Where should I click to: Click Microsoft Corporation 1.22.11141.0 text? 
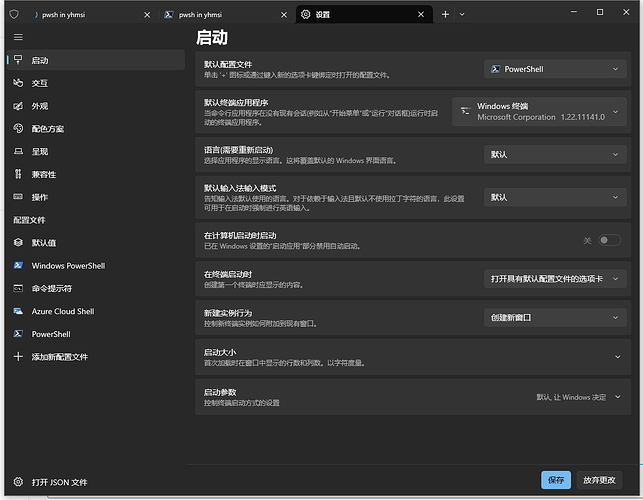pos(541,117)
